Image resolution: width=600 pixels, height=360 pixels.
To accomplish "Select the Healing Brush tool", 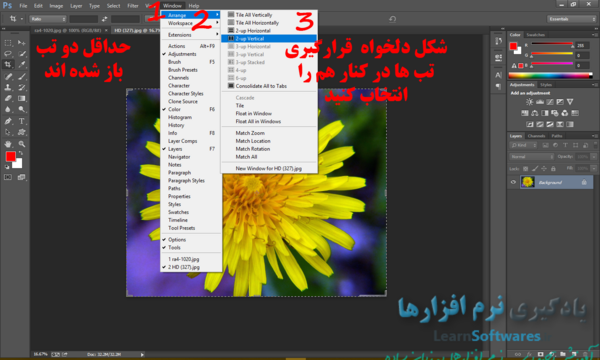I will [8, 77].
